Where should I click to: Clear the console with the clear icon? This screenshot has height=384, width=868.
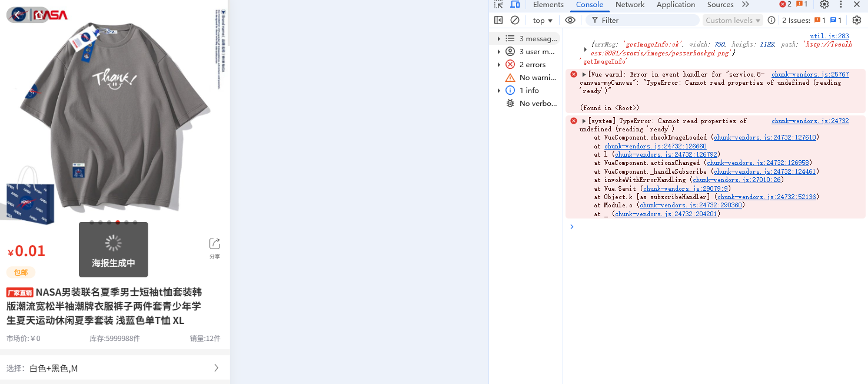coord(515,20)
